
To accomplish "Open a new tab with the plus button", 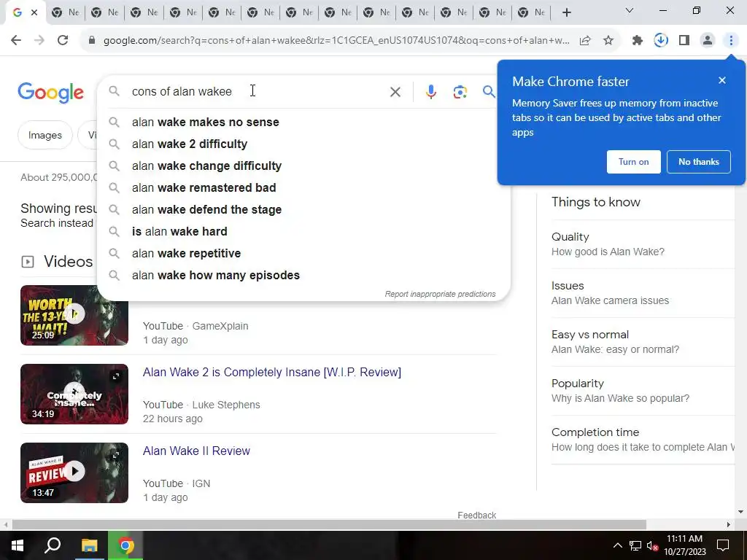I will tap(566, 13).
